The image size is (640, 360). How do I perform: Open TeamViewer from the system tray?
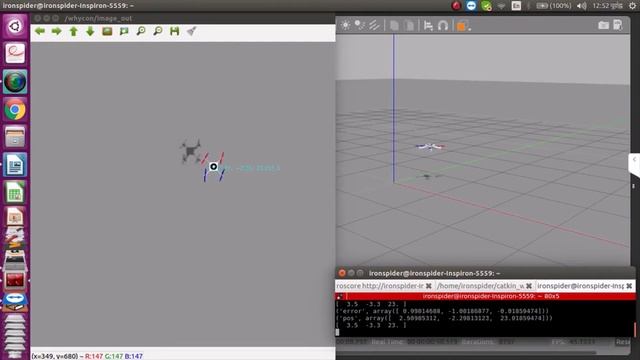(471, 6)
